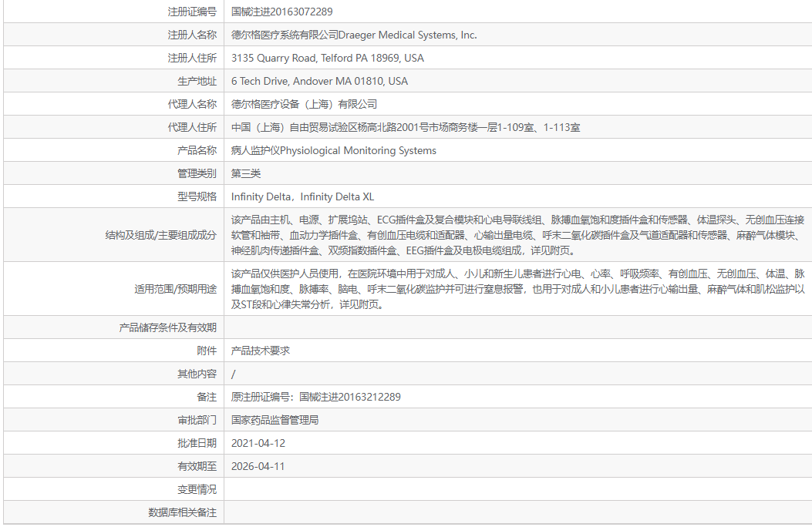Click the label 附件
Viewport: 812px width, 527px height.
[x=207, y=351]
